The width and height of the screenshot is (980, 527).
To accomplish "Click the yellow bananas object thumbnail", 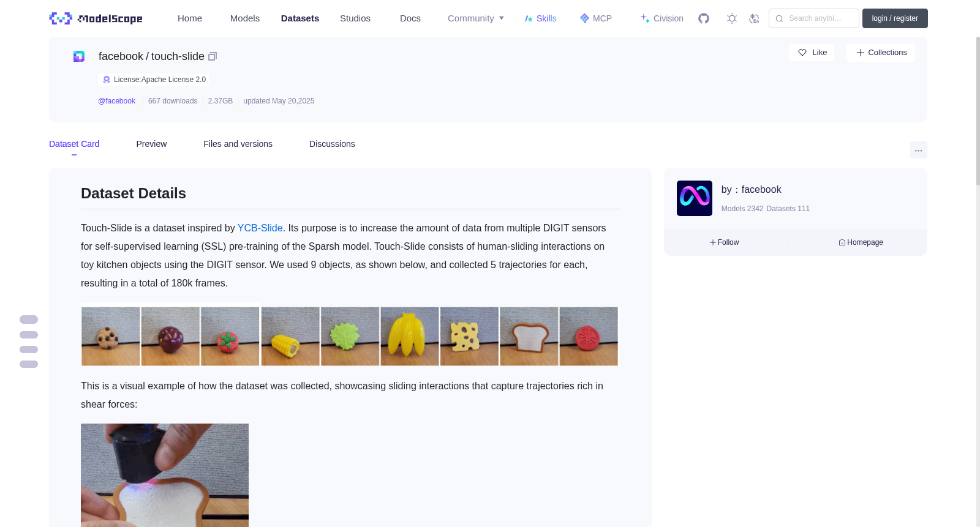I will [x=410, y=337].
